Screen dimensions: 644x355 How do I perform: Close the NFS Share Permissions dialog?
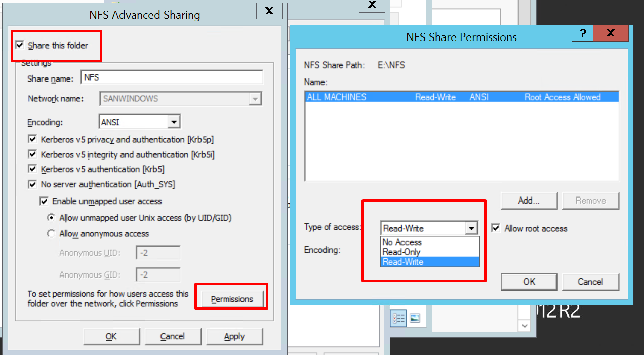point(610,33)
